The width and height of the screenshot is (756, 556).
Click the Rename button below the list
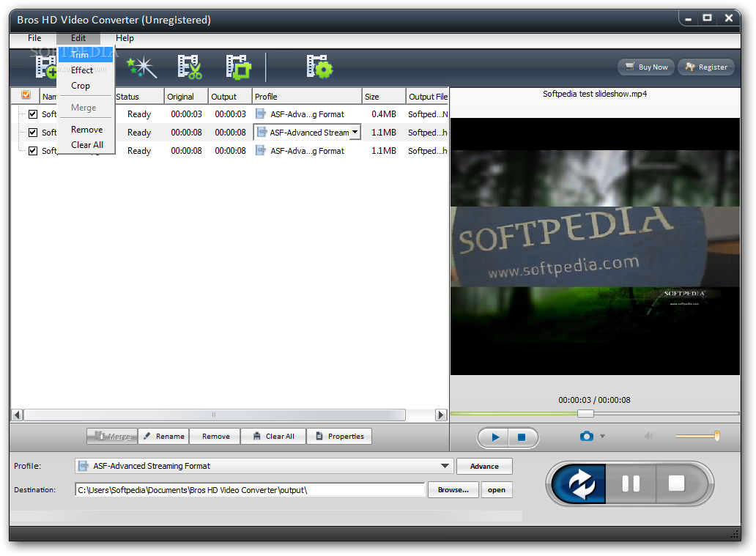pos(163,437)
